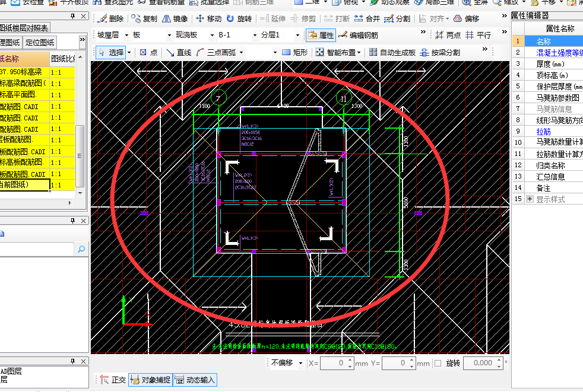Image resolution: width=583 pixels, height=392 pixels.
Task: Click the 偏移 offset tool
Action: (467, 18)
